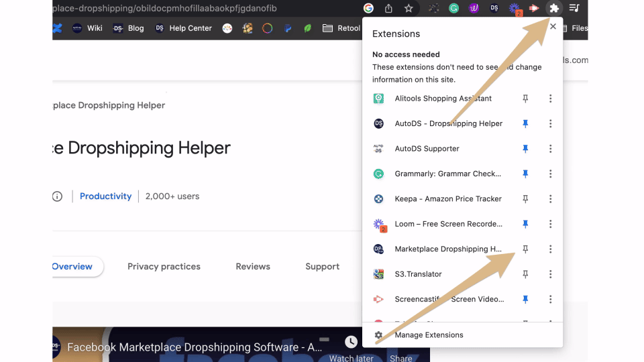Pin Marketplace Dropshipping Helper to the toolbar
The width and height of the screenshot is (644, 362).
525,249
